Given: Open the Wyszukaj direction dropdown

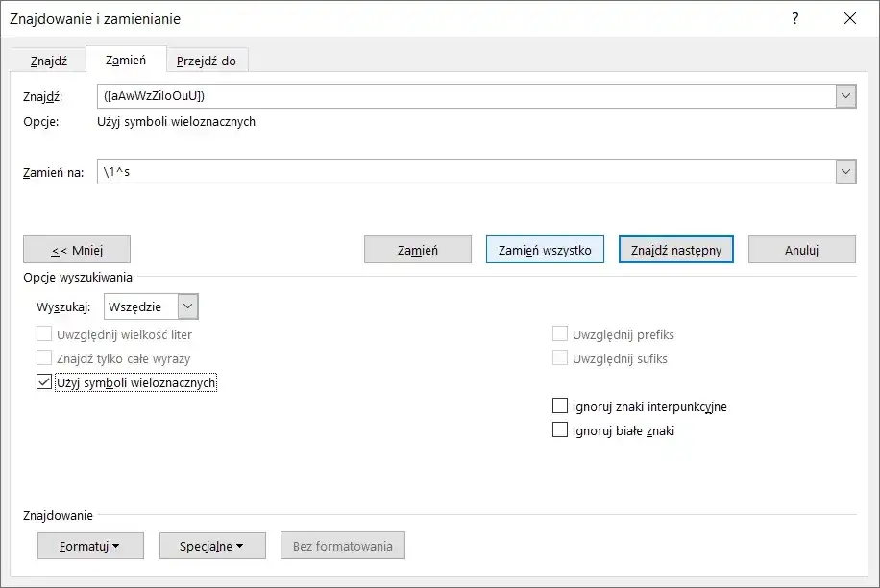Looking at the screenshot, I should tap(188, 306).
